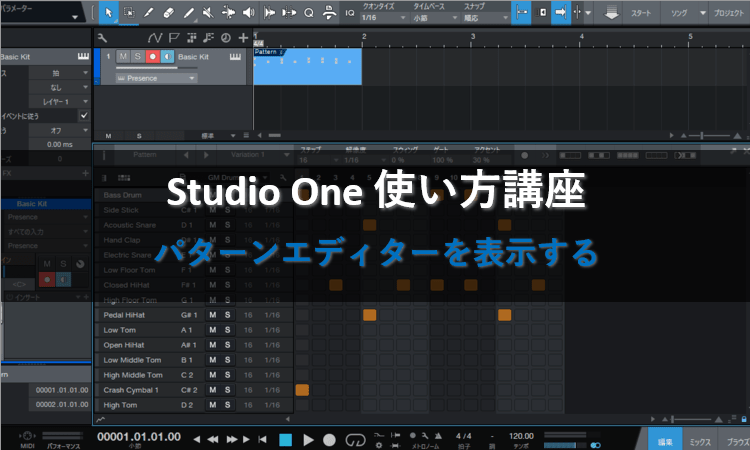Select the Pattern event in arrangement
The image size is (750, 450).
[308, 66]
